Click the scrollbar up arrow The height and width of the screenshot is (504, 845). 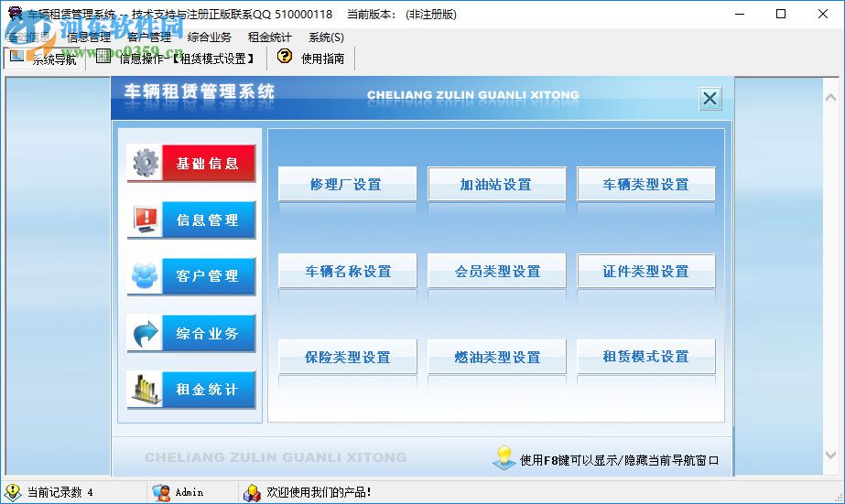(830, 98)
